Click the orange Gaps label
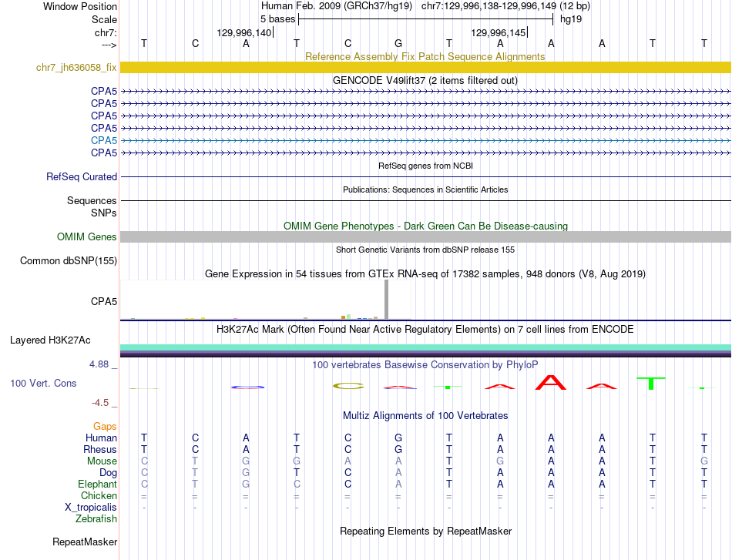The width and height of the screenshot is (732, 560). click(105, 426)
